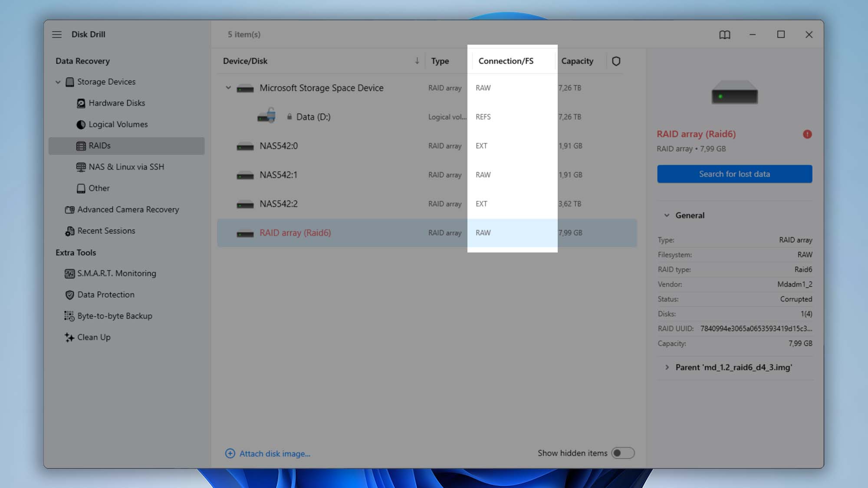Open S.M.A.R.T. Monitoring tool

click(116, 273)
